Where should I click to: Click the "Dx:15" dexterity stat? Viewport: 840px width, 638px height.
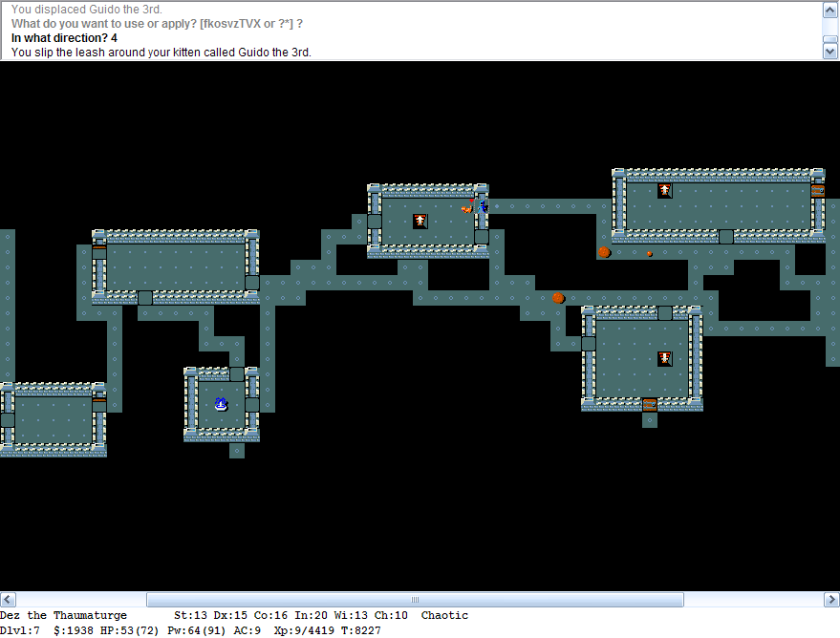[230, 615]
